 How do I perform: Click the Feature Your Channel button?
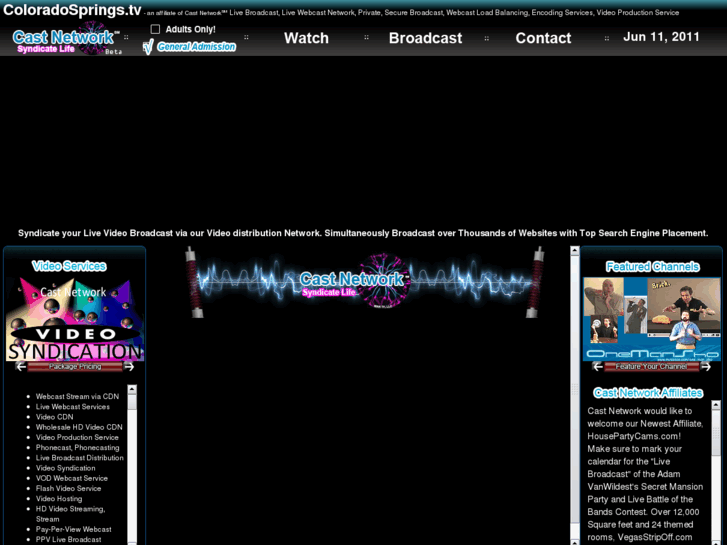(651, 366)
